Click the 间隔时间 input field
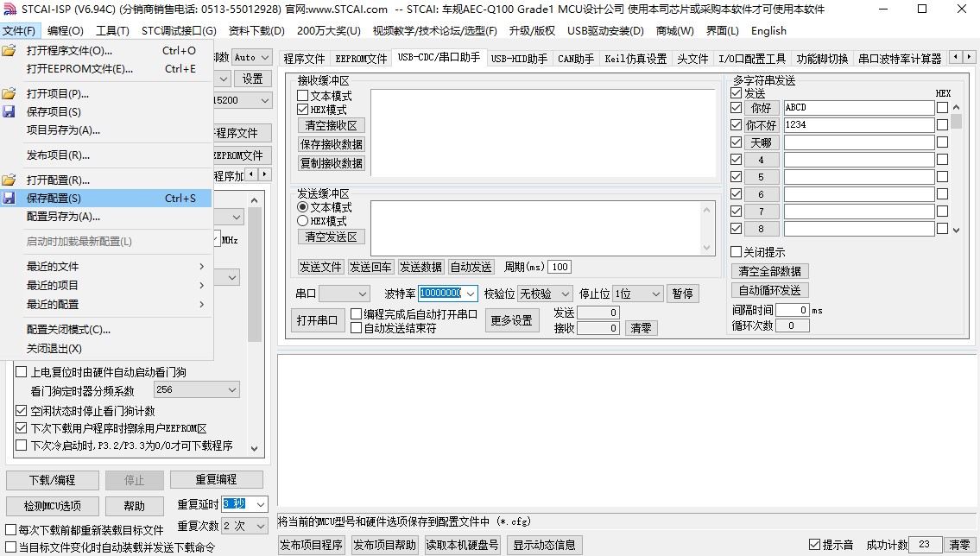980x556 pixels. [793, 310]
